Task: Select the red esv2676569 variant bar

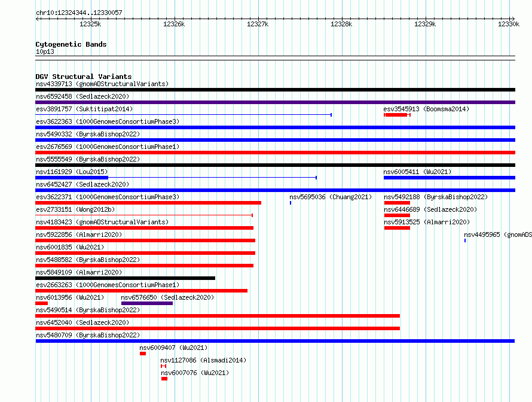Action: 275,153
